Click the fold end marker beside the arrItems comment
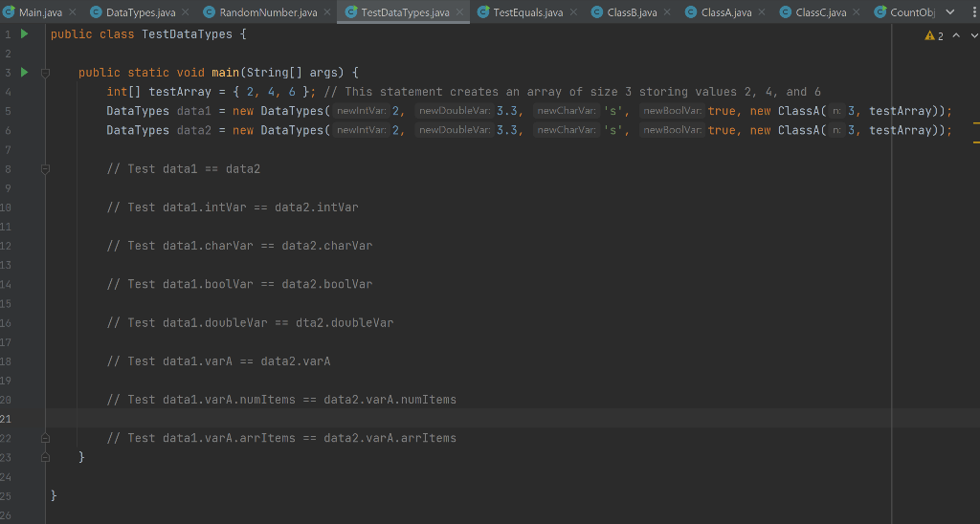This screenshot has width=980, height=524. click(45, 439)
